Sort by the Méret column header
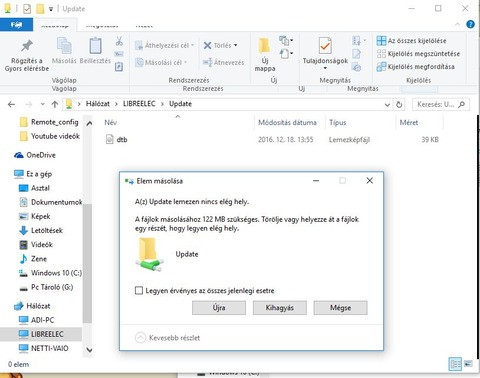The height and width of the screenshot is (378, 480). tap(409, 122)
